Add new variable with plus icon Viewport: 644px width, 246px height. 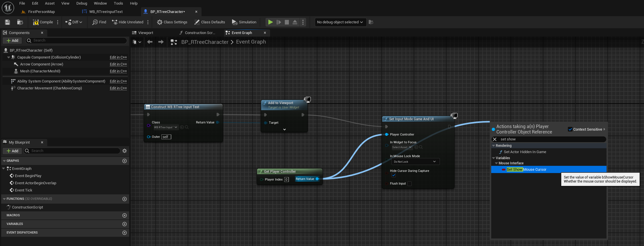(x=125, y=224)
